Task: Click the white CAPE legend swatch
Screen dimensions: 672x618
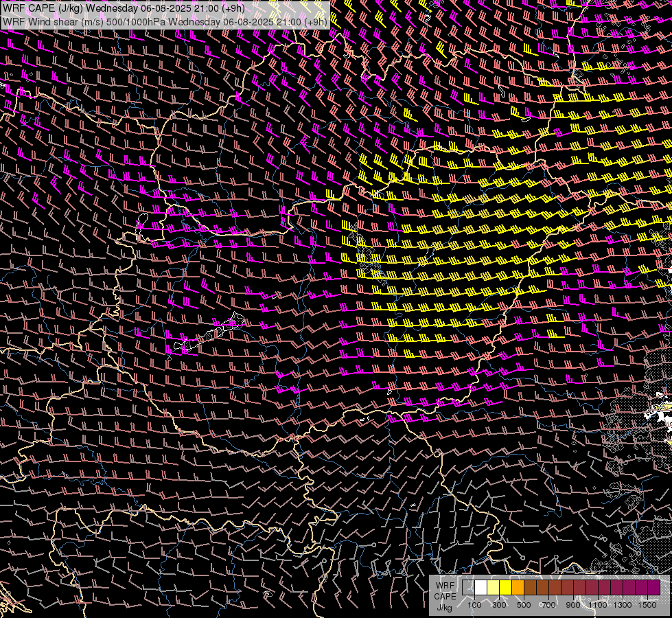Action: [481, 588]
